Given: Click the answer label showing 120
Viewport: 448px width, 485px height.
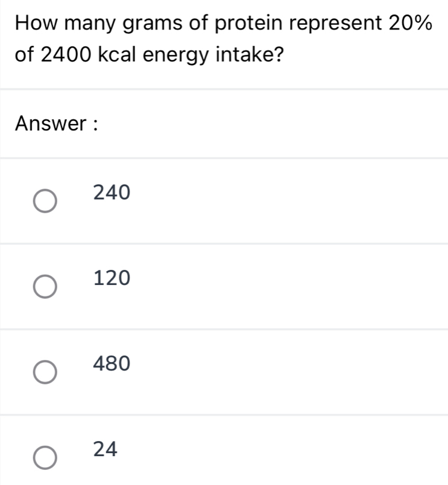Looking at the screenshot, I should (x=112, y=278).
